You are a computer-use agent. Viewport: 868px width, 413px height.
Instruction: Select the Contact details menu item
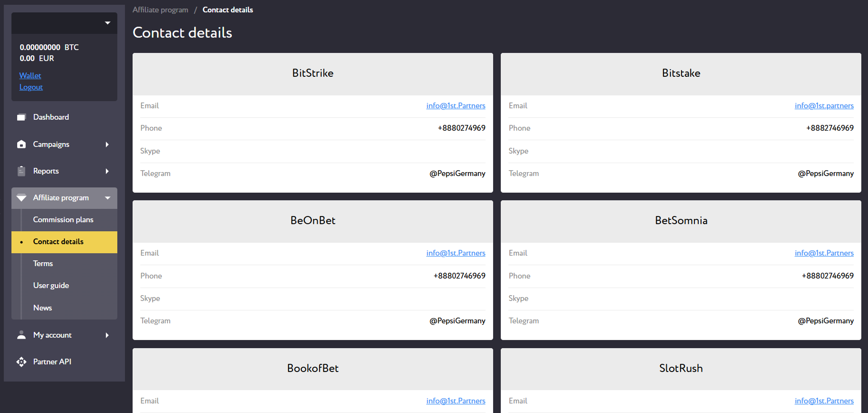pyautogui.click(x=64, y=242)
